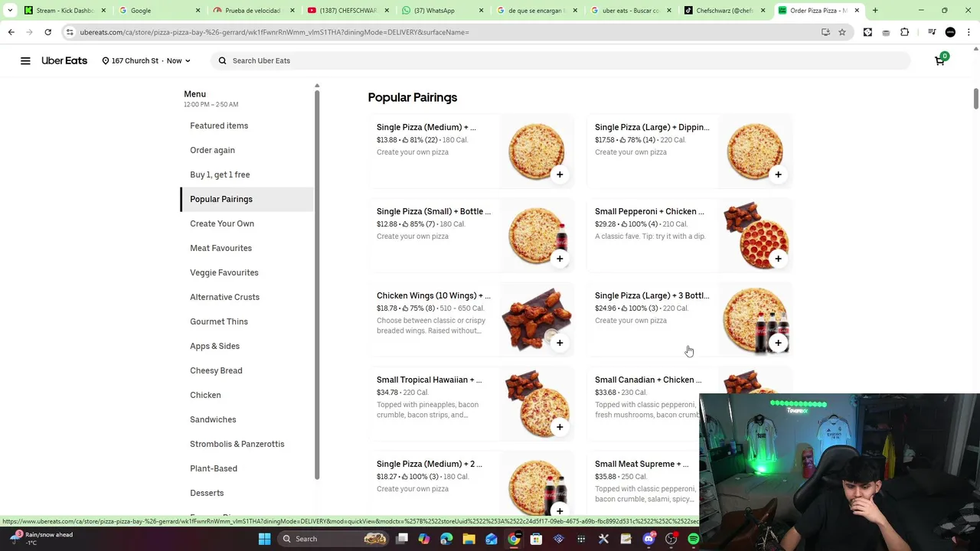Open Microsoft Edge from the taskbar
Viewport: 980px width, 551px height.
pyautogui.click(x=446, y=539)
